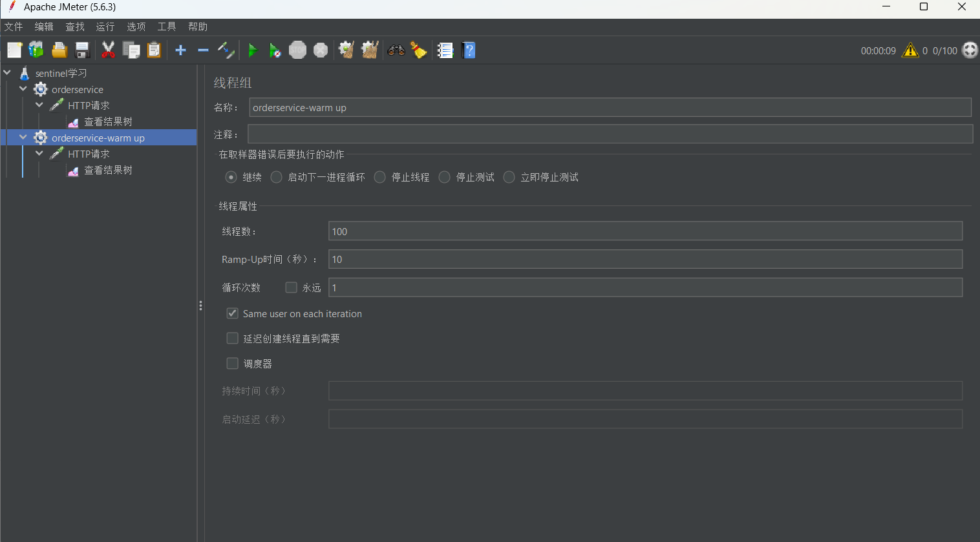Enable the 调度器 scheduler checkbox
The image size is (980, 542).
pos(233,364)
